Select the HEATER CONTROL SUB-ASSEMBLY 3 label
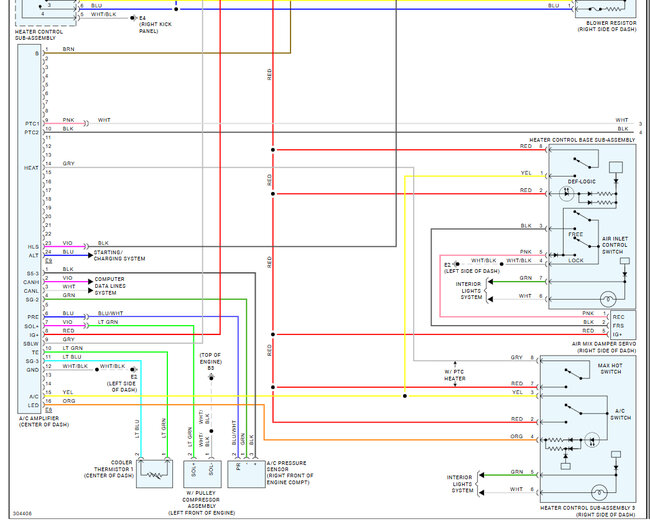This screenshot has height=524, width=650. pos(587,511)
